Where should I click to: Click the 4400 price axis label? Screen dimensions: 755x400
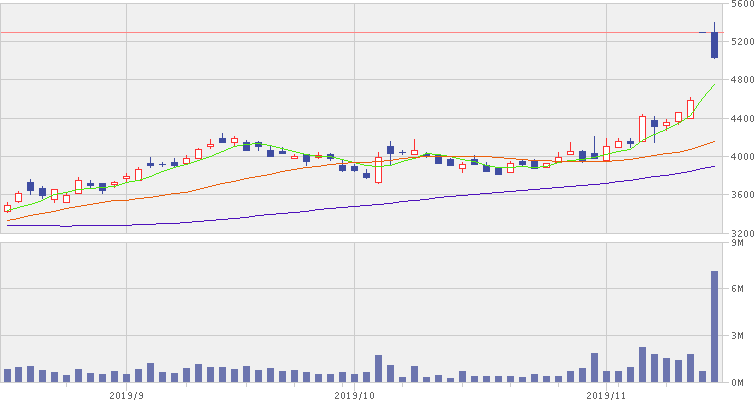pyautogui.click(x=740, y=119)
